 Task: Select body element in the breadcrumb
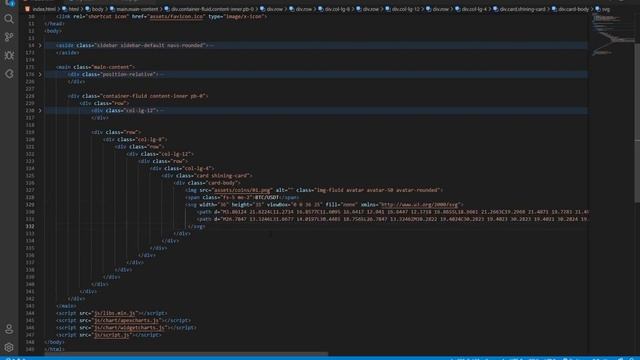[98, 9]
